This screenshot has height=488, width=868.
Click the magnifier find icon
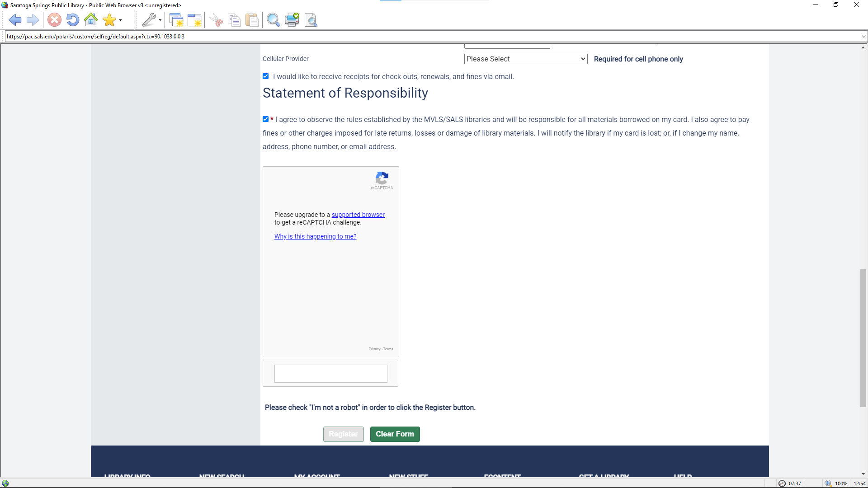tap(273, 20)
